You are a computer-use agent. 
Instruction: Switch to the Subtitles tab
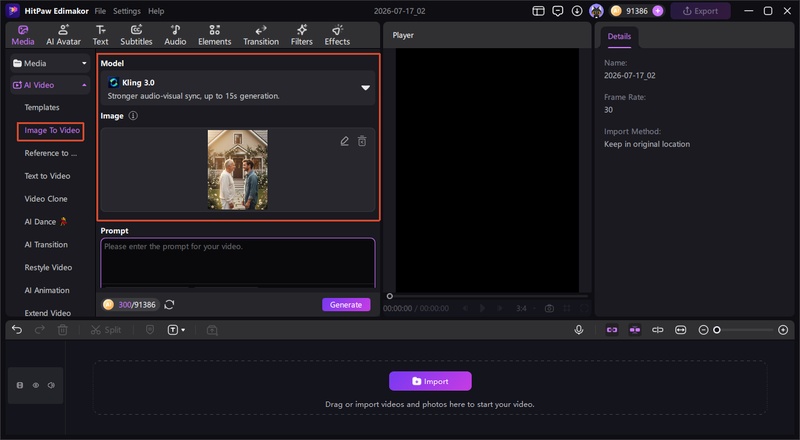(x=136, y=35)
